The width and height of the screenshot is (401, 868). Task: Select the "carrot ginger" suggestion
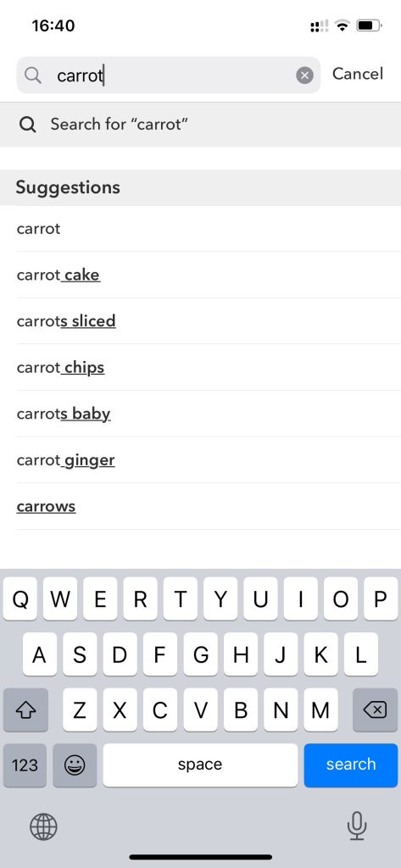[200, 460]
